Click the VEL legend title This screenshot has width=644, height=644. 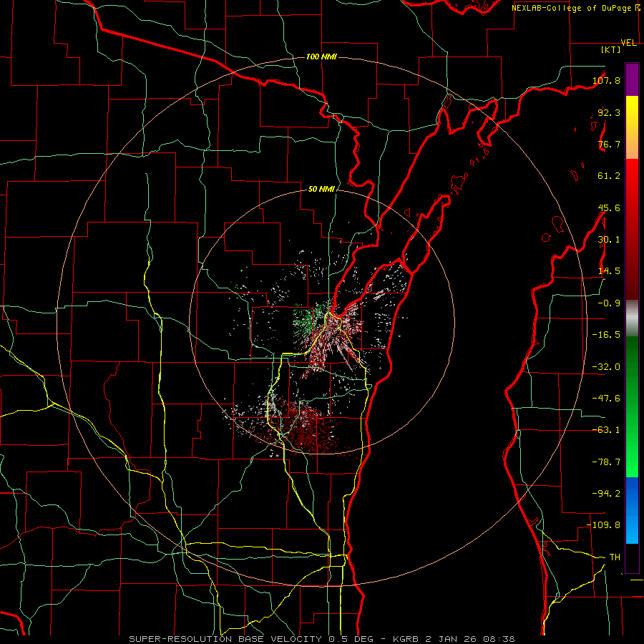coord(629,43)
